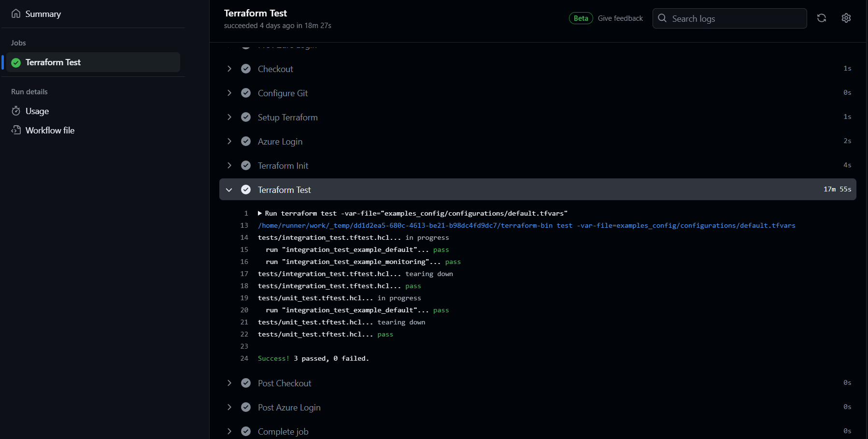Click the refresh logs icon
Viewport: 868px width, 439px height.
[822, 18]
